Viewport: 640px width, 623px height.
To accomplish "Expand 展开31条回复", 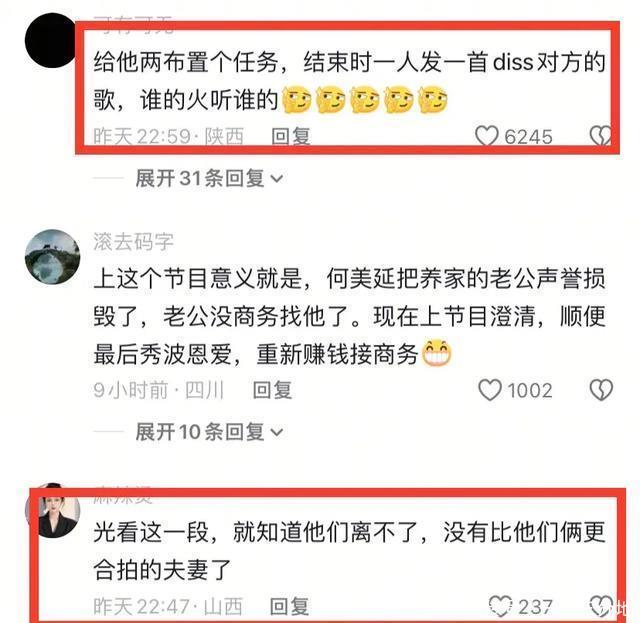I will click(x=200, y=178).
